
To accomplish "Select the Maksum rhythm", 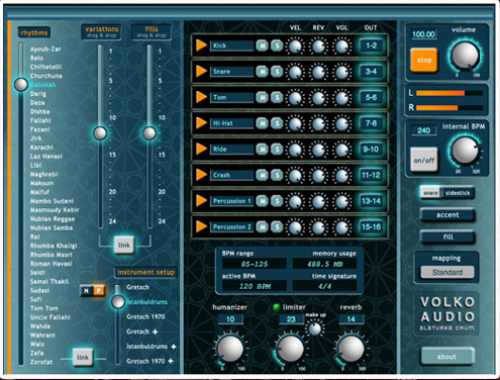I will coord(42,183).
